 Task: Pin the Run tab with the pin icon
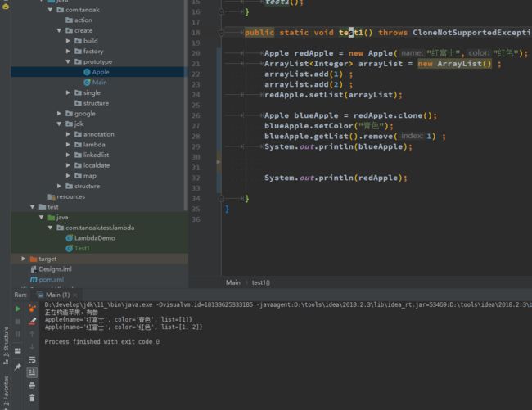tap(18, 367)
